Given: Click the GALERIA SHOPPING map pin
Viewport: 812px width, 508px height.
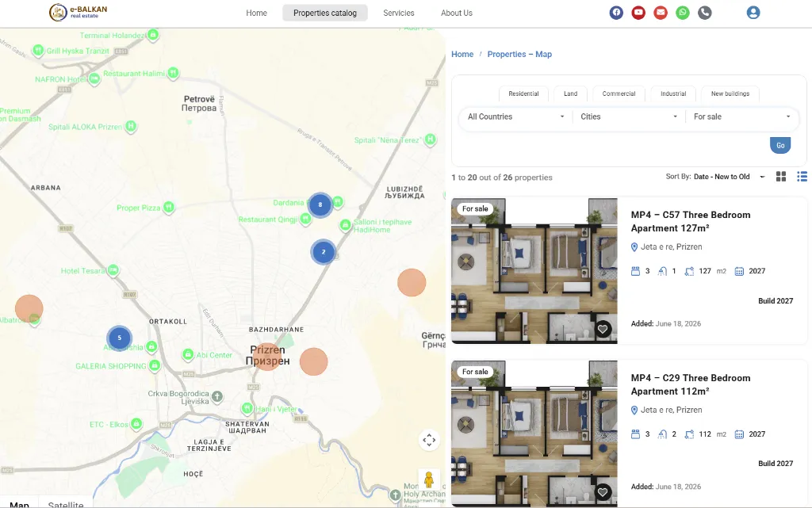Looking at the screenshot, I should (x=155, y=365).
